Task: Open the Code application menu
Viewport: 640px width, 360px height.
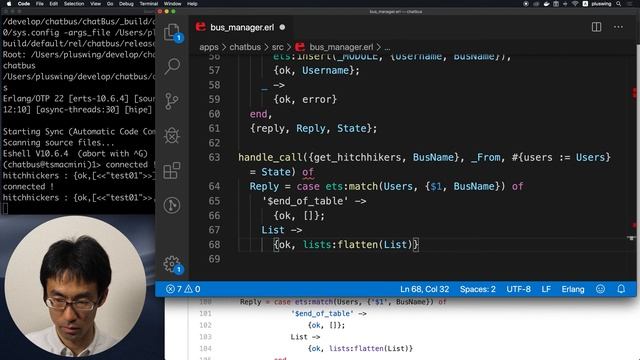Action: click(24, 4)
